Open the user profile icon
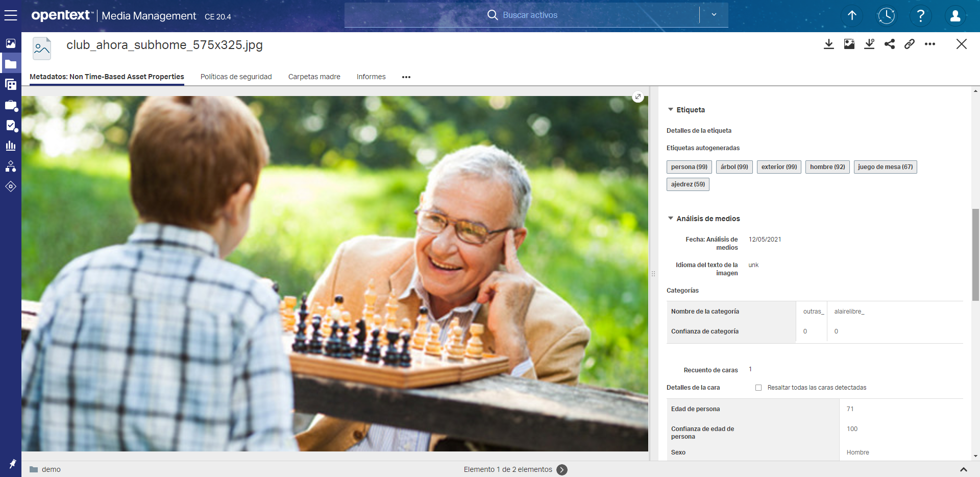 (x=955, y=16)
